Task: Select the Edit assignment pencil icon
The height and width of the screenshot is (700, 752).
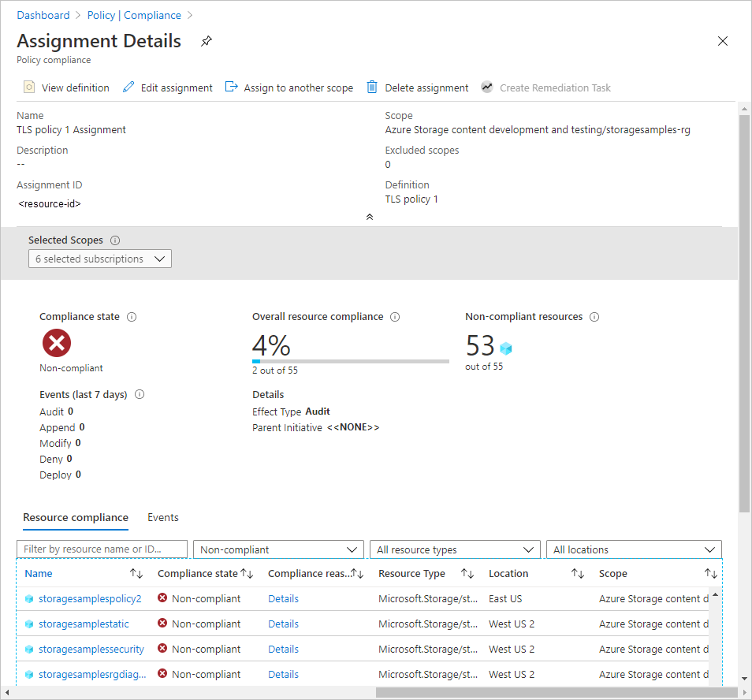Action: pyautogui.click(x=128, y=87)
